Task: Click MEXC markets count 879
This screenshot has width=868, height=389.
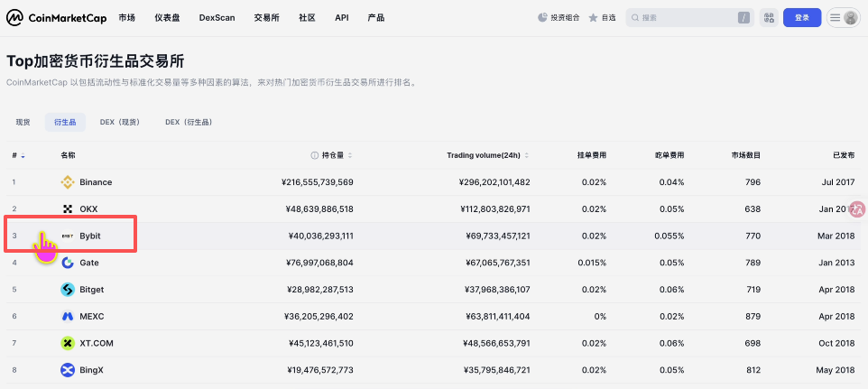Action: click(x=753, y=317)
